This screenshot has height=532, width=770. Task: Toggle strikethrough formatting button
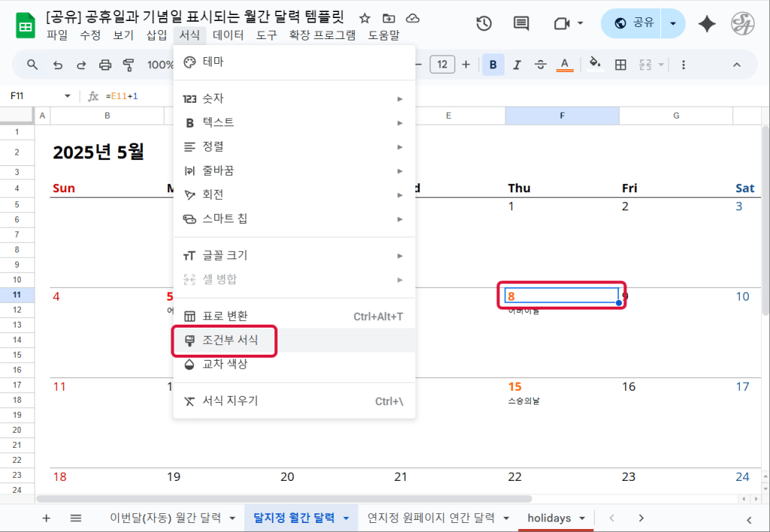pyautogui.click(x=540, y=65)
